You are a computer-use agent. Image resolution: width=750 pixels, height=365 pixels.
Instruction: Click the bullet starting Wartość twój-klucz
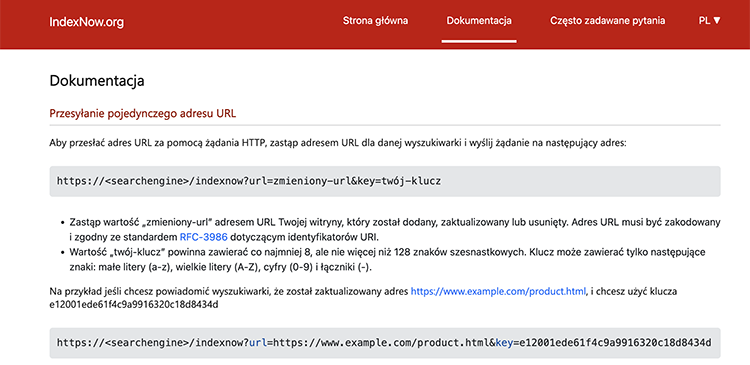pos(387,260)
